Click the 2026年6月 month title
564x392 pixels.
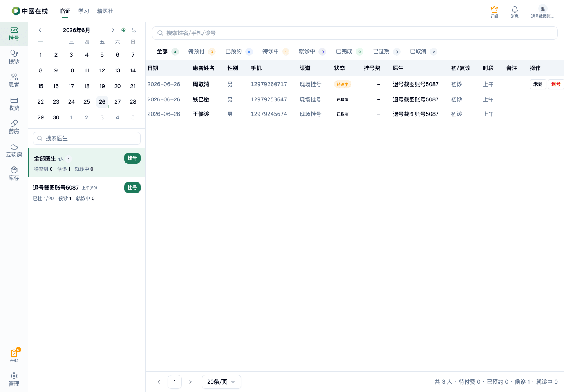(x=76, y=30)
